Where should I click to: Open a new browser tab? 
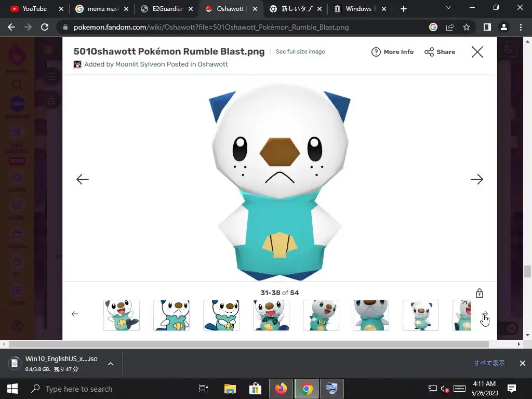click(x=403, y=9)
